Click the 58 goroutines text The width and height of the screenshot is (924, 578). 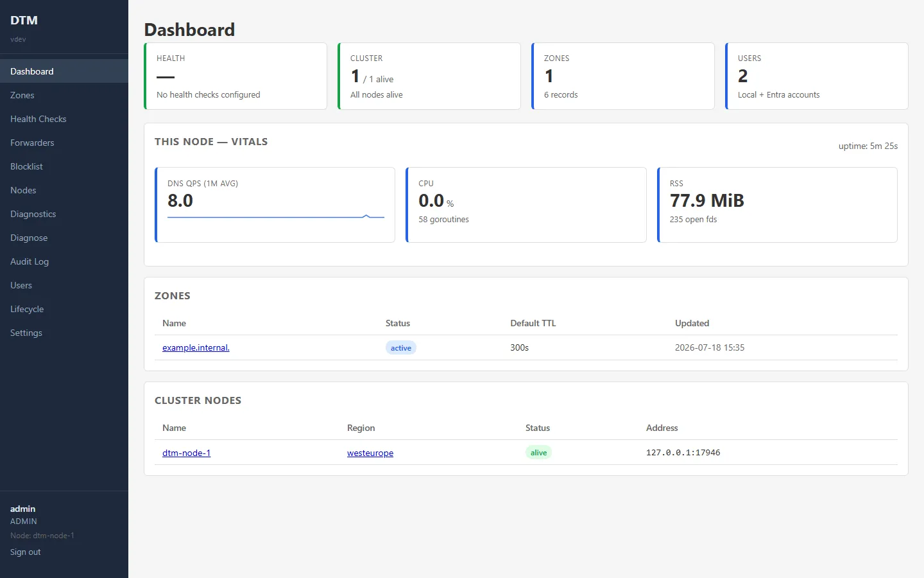pyautogui.click(x=444, y=220)
